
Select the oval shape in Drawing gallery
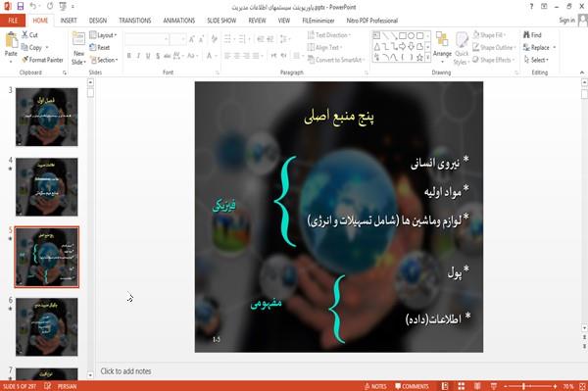pyautogui.click(x=411, y=36)
